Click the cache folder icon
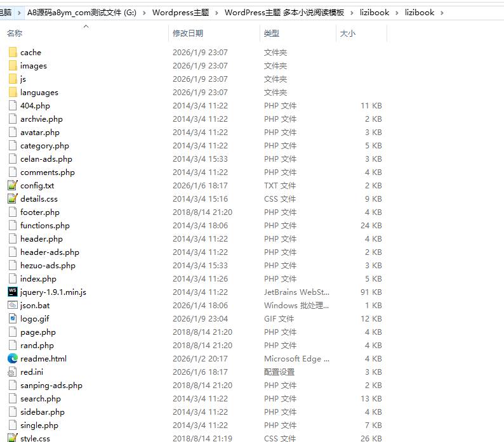The width and height of the screenshot is (504, 442). point(13,53)
